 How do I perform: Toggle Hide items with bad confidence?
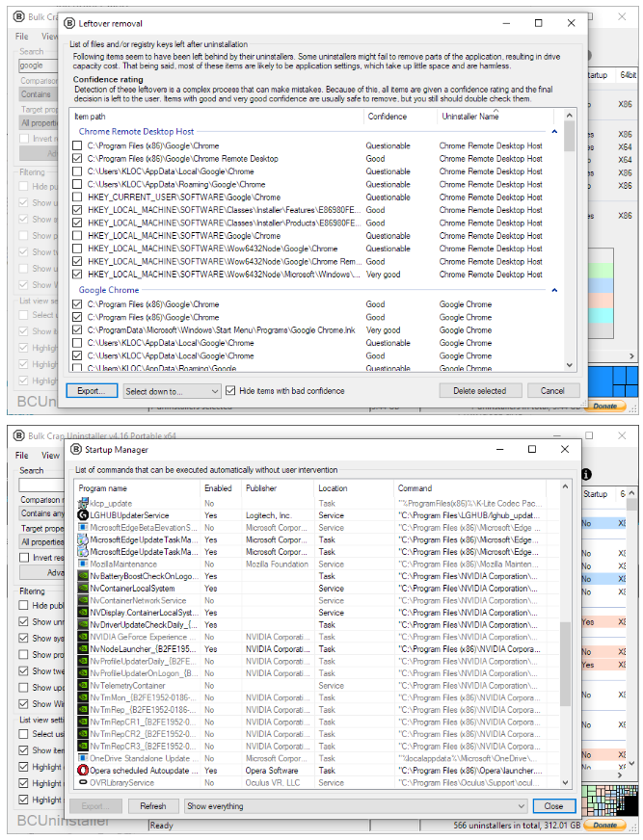(x=230, y=390)
